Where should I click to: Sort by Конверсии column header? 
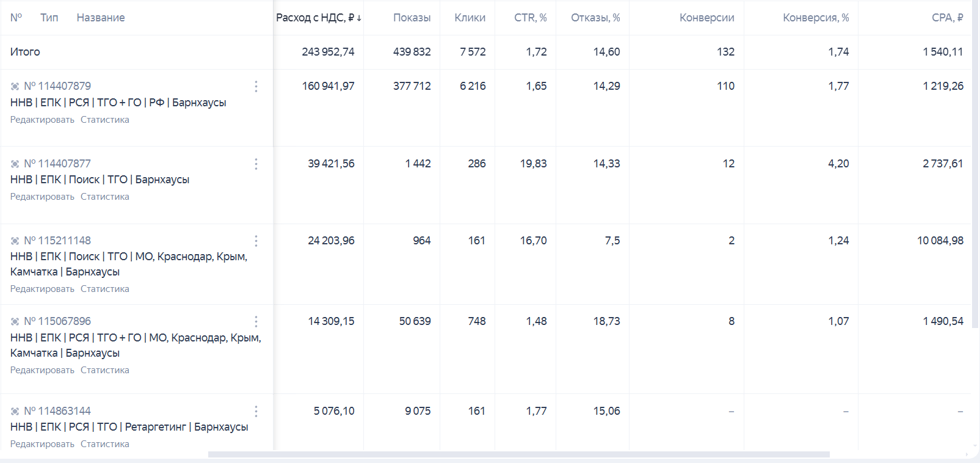[706, 18]
